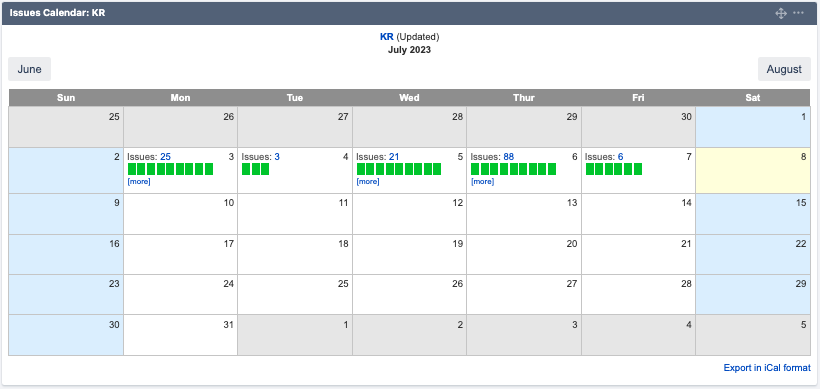Click last green issue square on July 7

(x=637, y=169)
